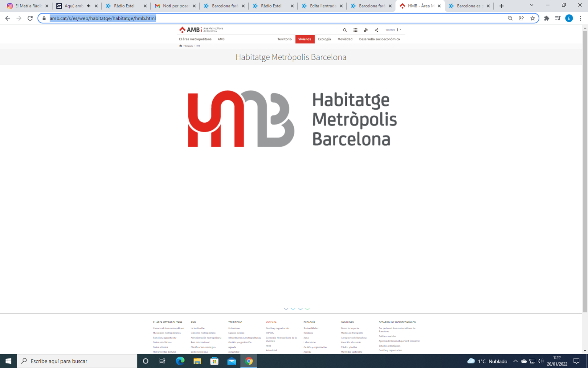Share this page from the address bar
The height and width of the screenshot is (368, 588).
[521, 18]
